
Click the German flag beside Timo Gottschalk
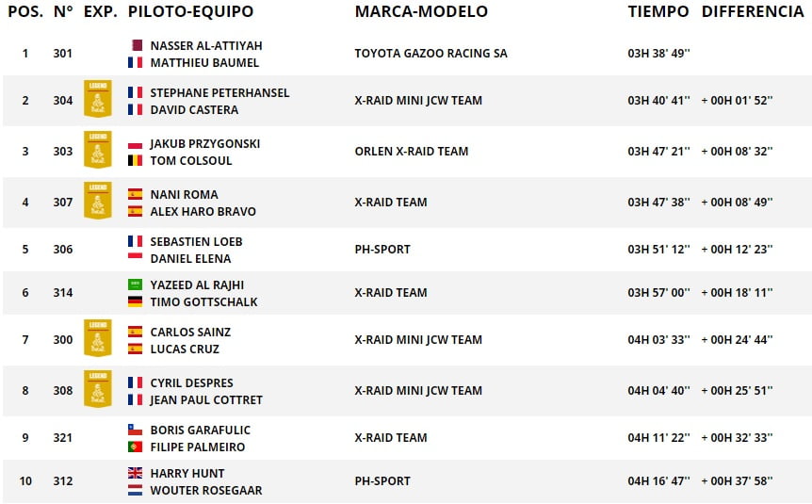coord(135,301)
